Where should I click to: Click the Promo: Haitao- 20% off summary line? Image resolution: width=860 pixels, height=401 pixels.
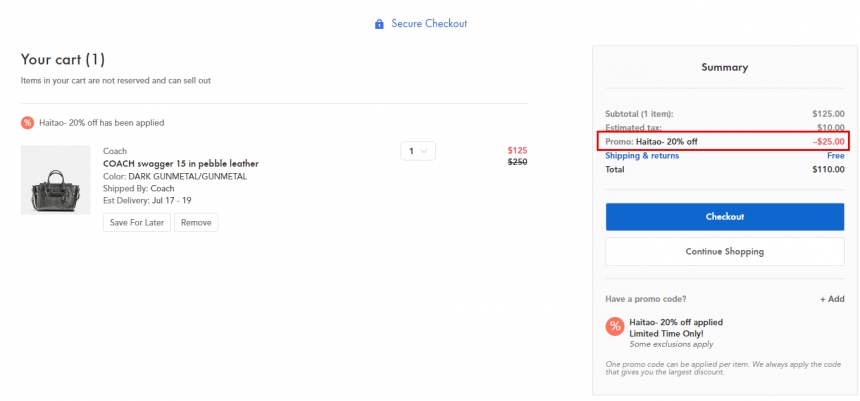(x=724, y=142)
